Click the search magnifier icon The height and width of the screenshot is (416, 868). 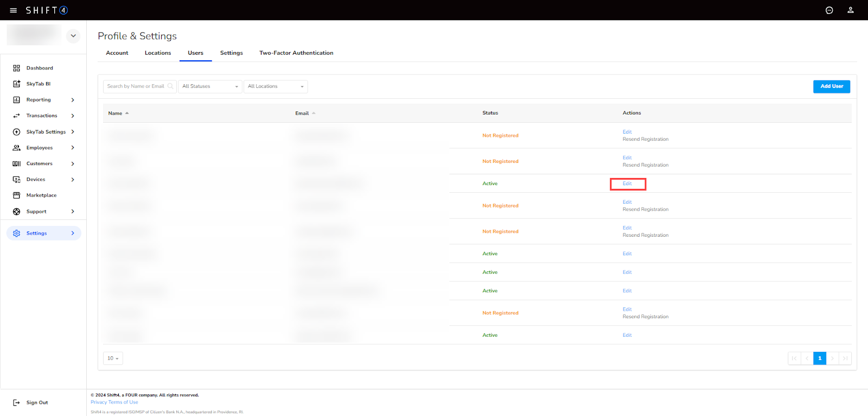(170, 86)
